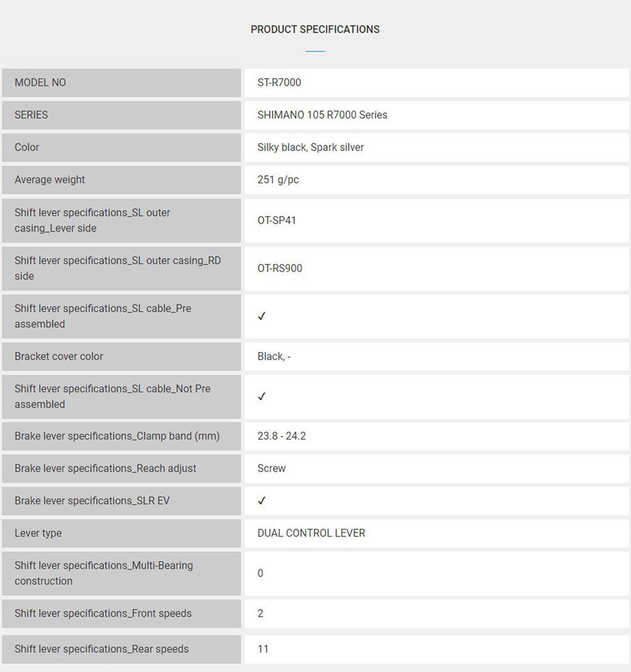Select the Lever type label cell

point(121,533)
